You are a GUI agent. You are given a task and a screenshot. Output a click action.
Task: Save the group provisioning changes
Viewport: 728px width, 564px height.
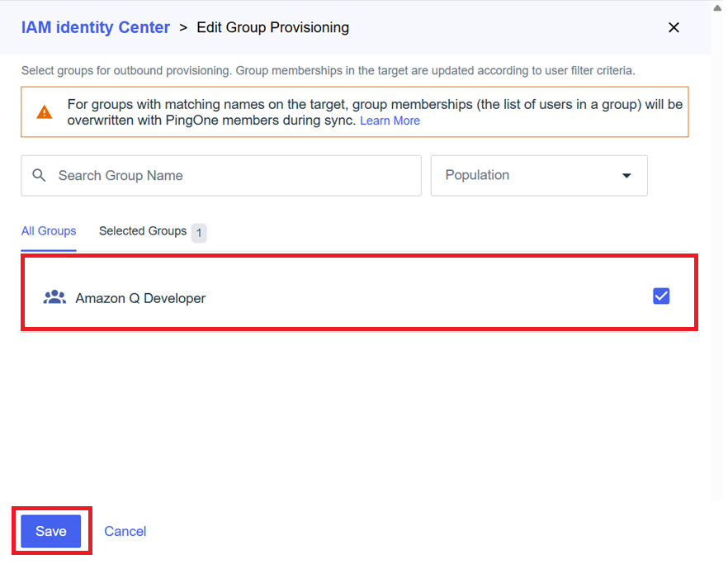coord(51,531)
